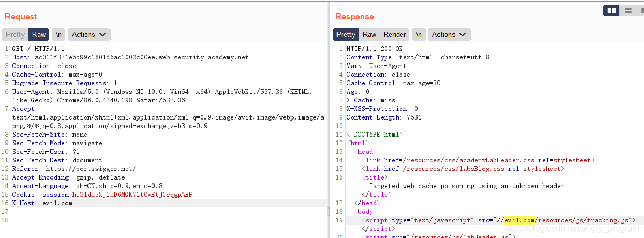Open the Request Actions dropdown

[x=89, y=34]
